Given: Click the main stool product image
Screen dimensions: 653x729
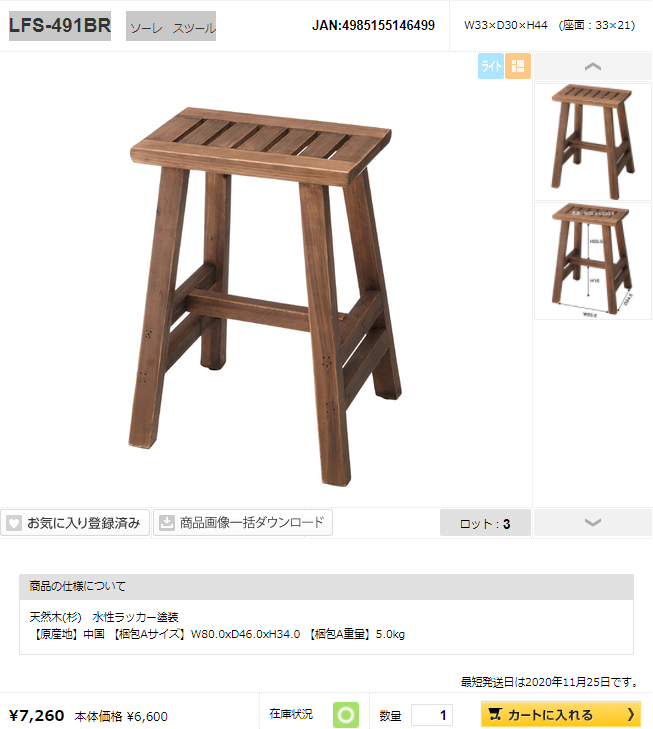Looking at the screenshot, I should 265,297.
